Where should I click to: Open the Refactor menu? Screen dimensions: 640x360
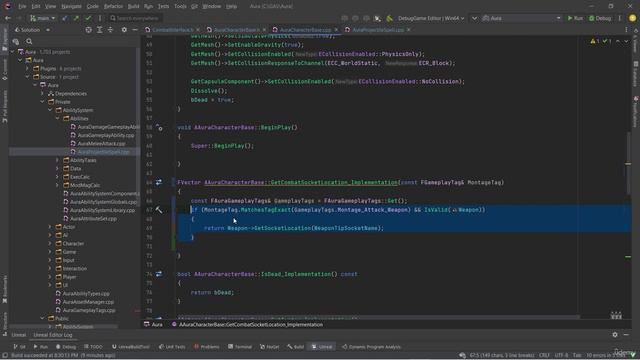tap(113, 6)
